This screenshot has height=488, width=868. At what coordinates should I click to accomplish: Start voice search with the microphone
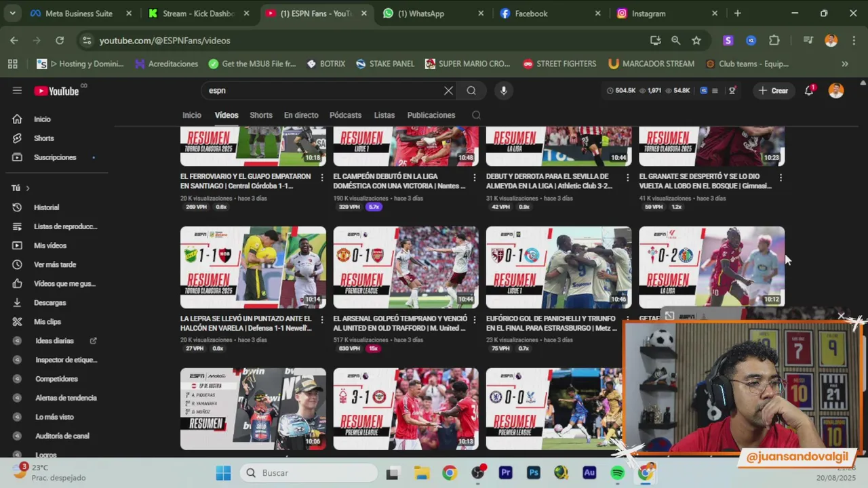click(x=503, y=90)
